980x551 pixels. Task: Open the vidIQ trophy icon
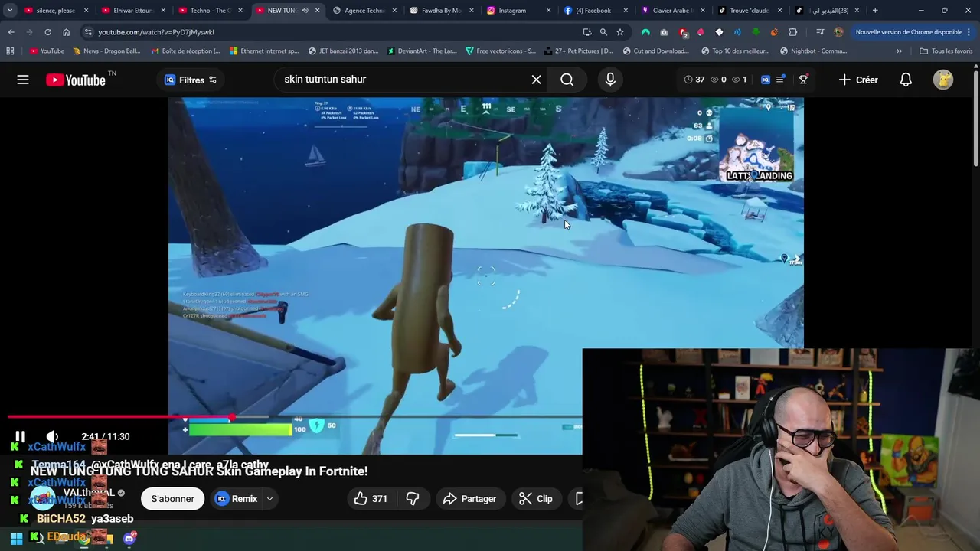click(x=803, y=80)
